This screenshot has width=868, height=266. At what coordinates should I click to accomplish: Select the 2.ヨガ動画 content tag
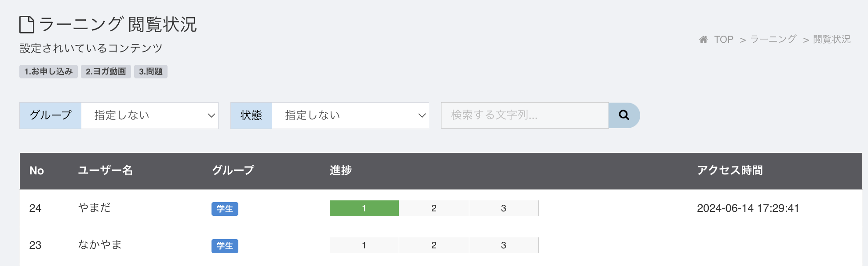(106, 71)
